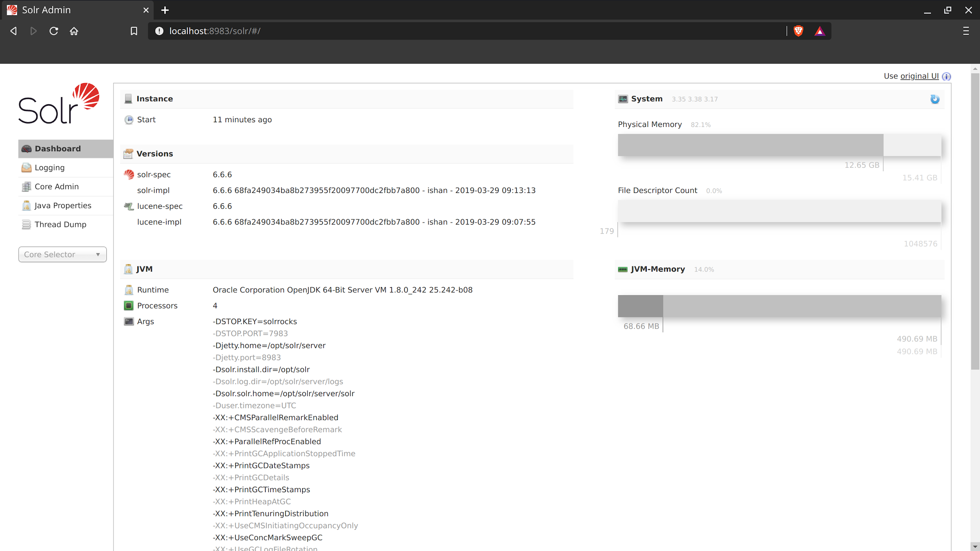Click the info icon beside original UI

(x=946, y=76)
